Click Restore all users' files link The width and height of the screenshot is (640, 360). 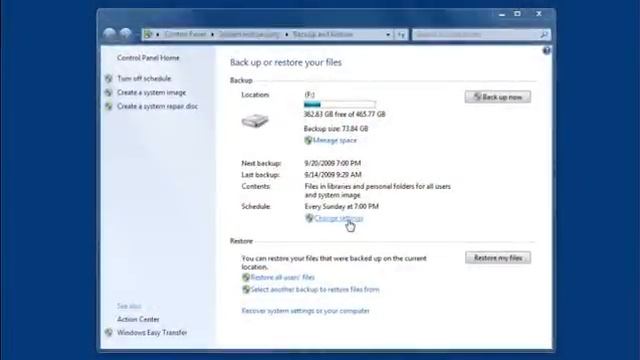[282, 278]
